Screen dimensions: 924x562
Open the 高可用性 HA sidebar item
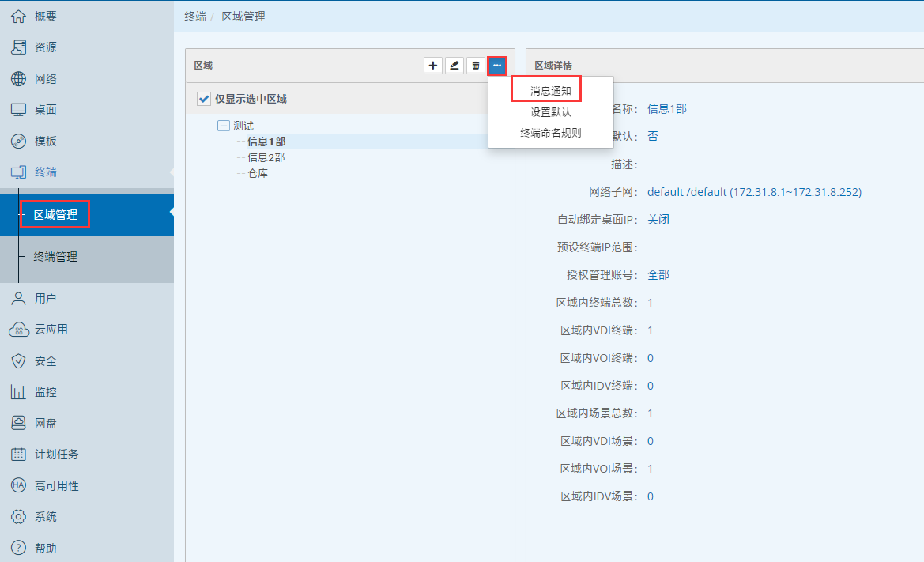point(56,486)
